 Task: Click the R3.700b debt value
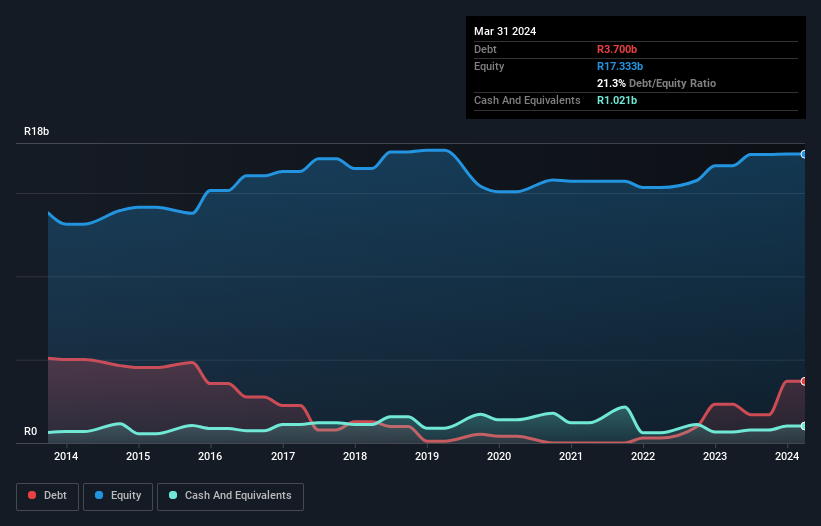point(617,49)
